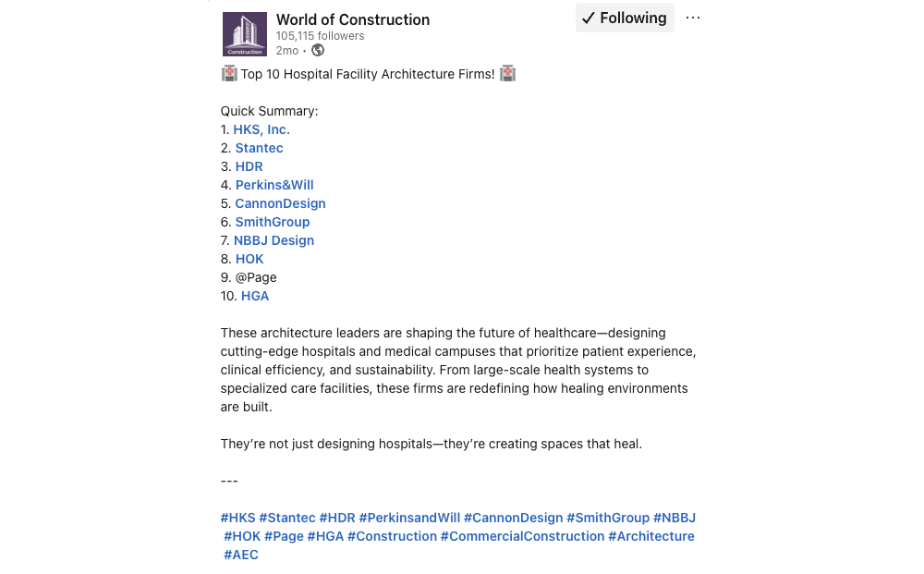Visit the SmithGroup mention
The width and height of the screenshot is (924, 574).
(x=273, y=222)
